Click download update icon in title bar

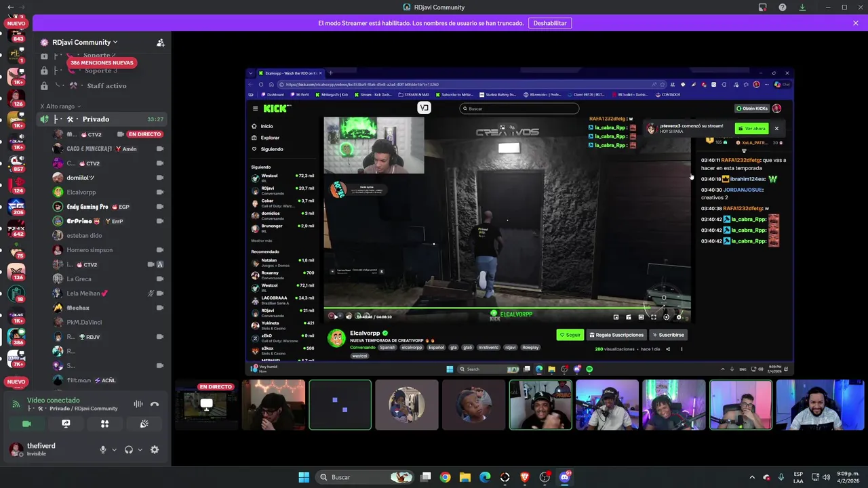(802, 7)
